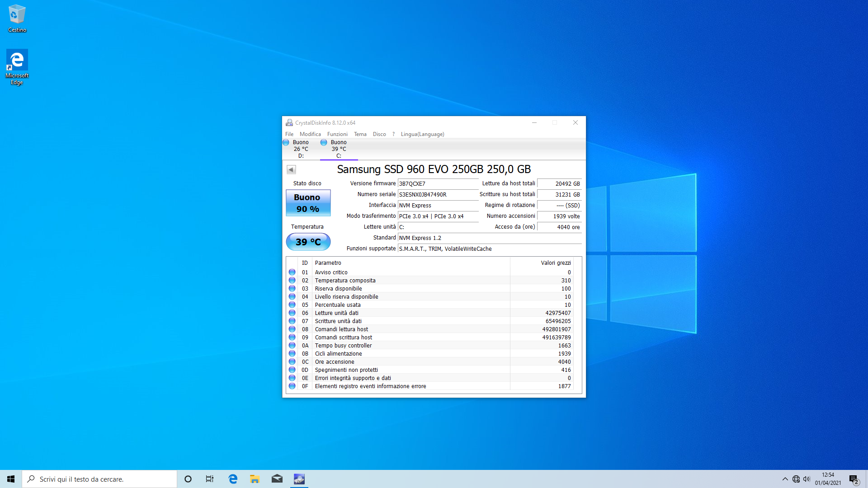This screenshot has width=868, height=488.
Task: Open the Cestino recycle bin icon
Action: coord(17,19)
